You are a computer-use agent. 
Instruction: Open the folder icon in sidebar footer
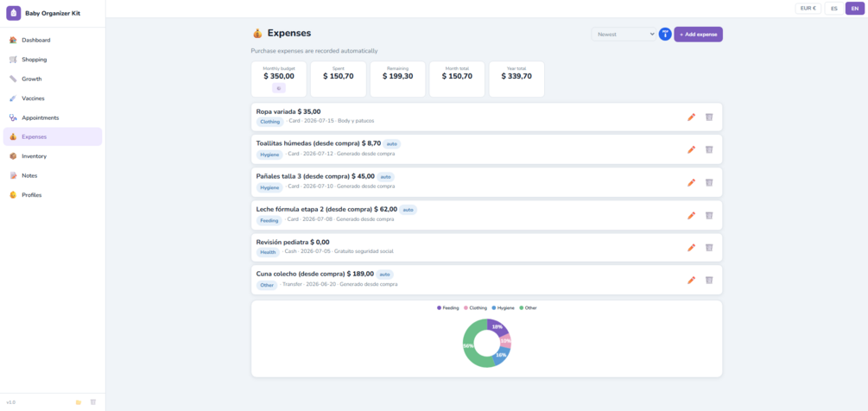79,402
